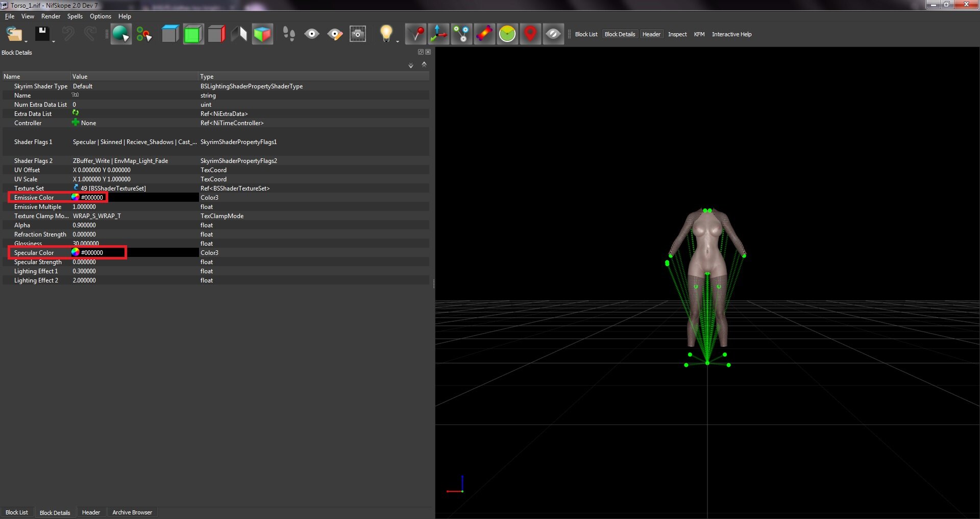
Task: Select the top view cube icon
Action: (170, 34)
